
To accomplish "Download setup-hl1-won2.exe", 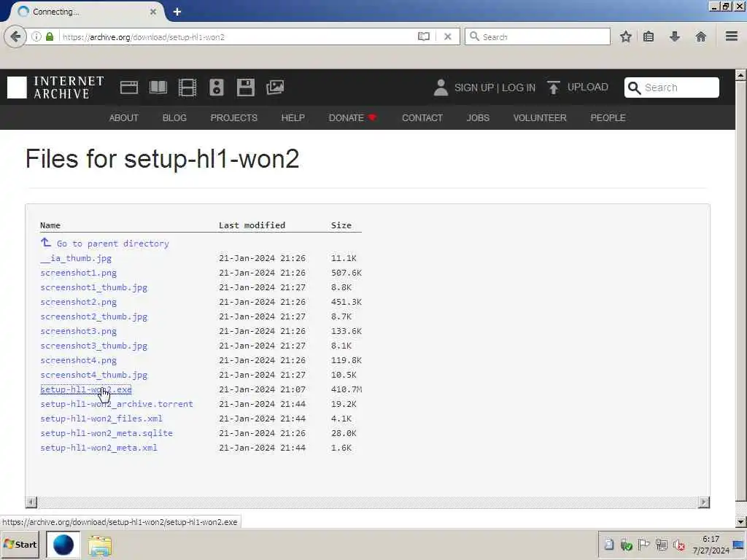I will pos(86,389).
